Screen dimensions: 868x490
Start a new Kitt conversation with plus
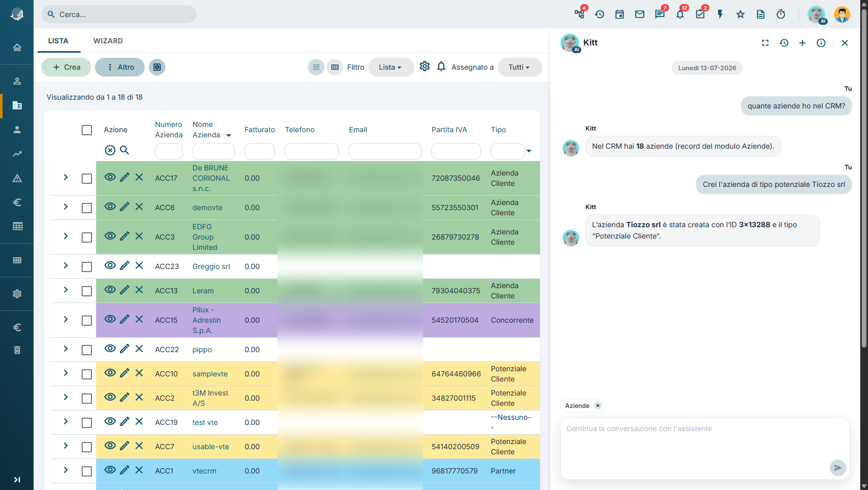tap(802, 43)
